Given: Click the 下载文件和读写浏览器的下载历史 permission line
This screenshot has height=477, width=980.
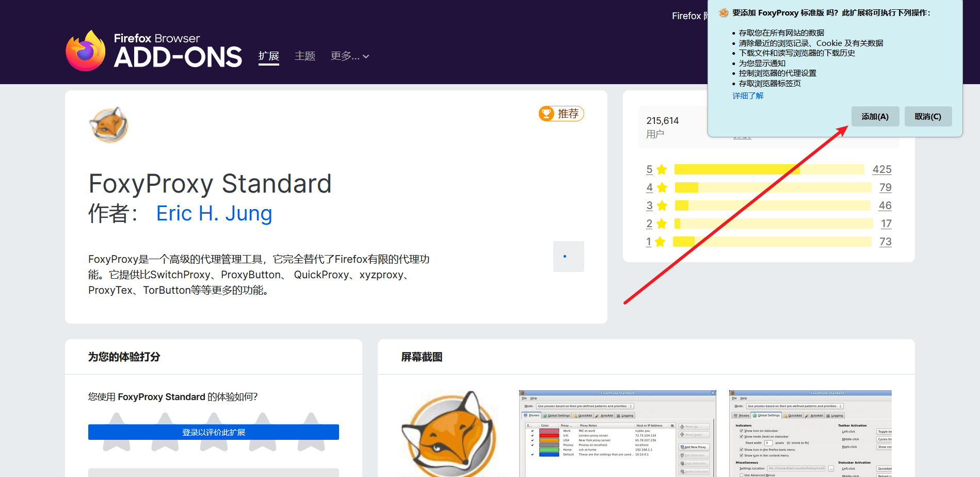Looking at the screenshot, I should (x=797, y=53).
